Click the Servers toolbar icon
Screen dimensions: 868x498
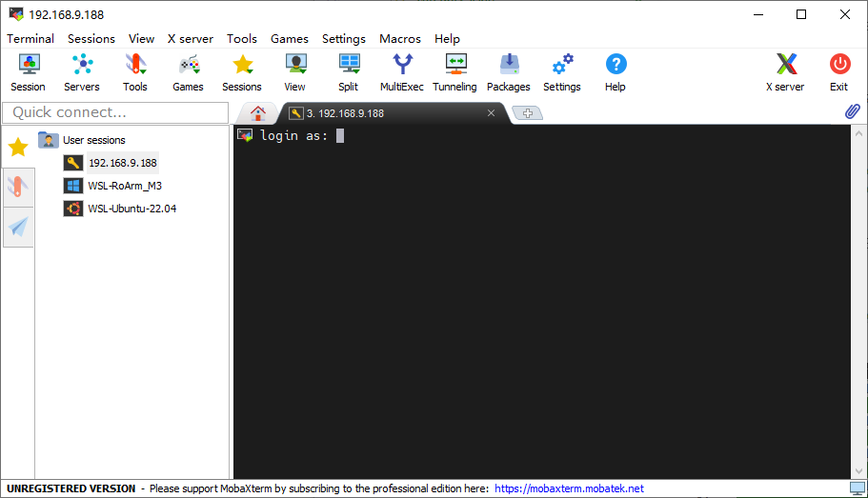tap(82, 72)
